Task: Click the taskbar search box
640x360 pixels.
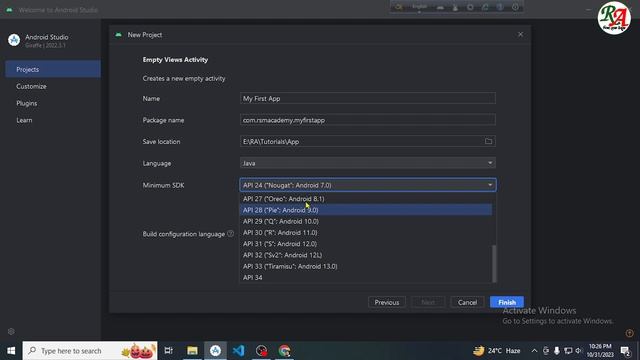Action: [x=90, y=351]
